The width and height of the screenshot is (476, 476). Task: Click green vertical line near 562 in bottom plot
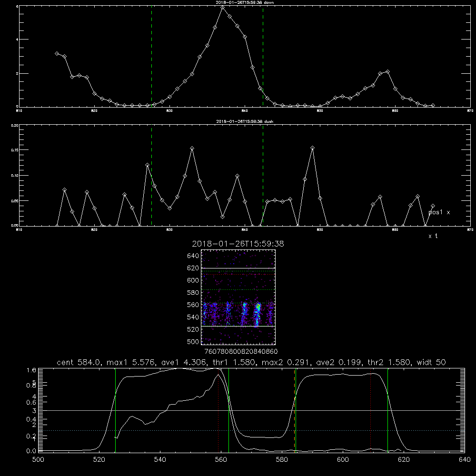point(228,410)
